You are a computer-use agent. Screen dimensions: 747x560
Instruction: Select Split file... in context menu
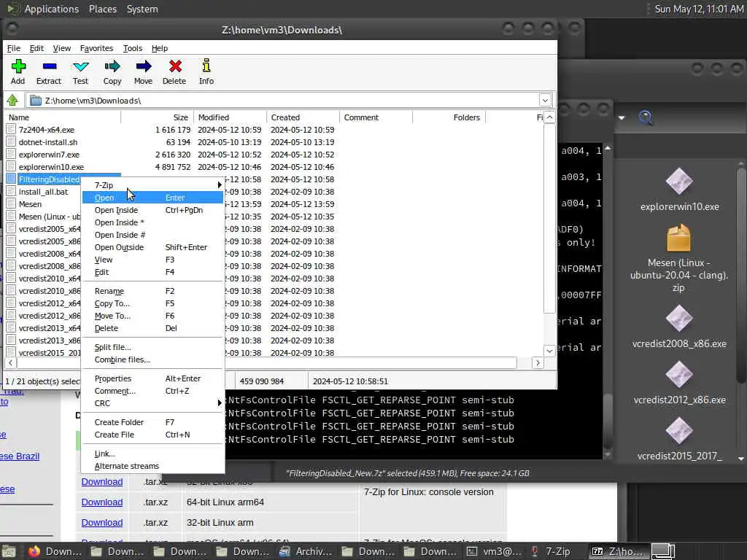coord(152,347)
